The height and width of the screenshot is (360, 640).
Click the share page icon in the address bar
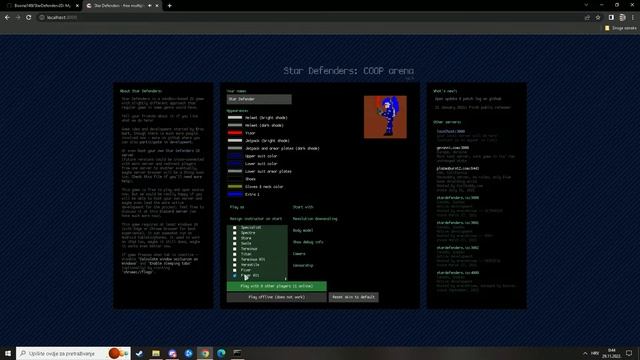587,18
